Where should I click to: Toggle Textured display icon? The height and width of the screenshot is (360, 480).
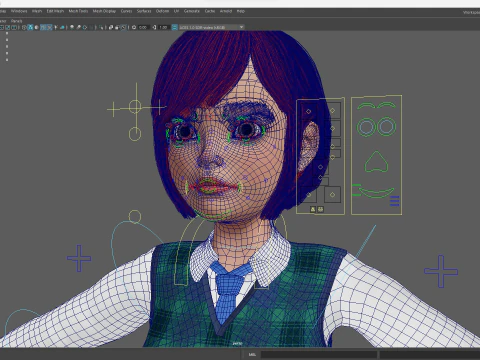[x=50, y=27]
